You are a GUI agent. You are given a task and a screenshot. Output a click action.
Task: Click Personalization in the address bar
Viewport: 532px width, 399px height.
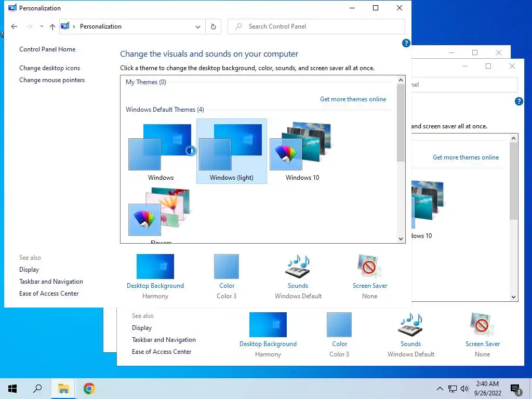click(x=100, y=26)
